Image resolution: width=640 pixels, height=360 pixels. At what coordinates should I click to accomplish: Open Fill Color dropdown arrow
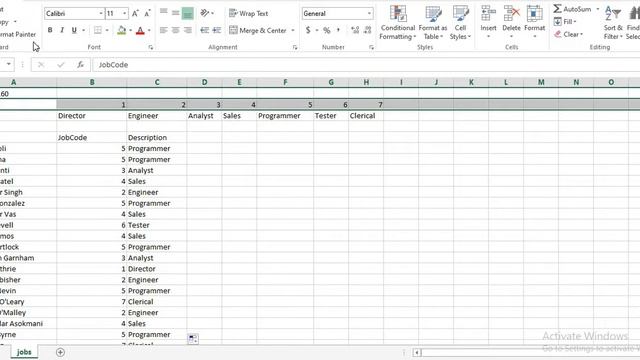[x=130, y=30]
